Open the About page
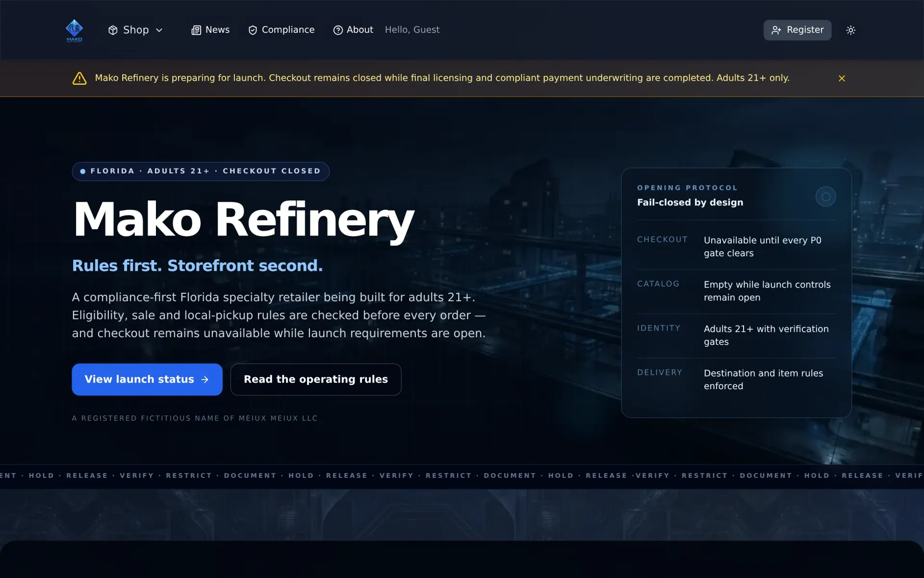The height and width of the screenshot is (578, 924). pyautogui.click(x=353, y=30)
